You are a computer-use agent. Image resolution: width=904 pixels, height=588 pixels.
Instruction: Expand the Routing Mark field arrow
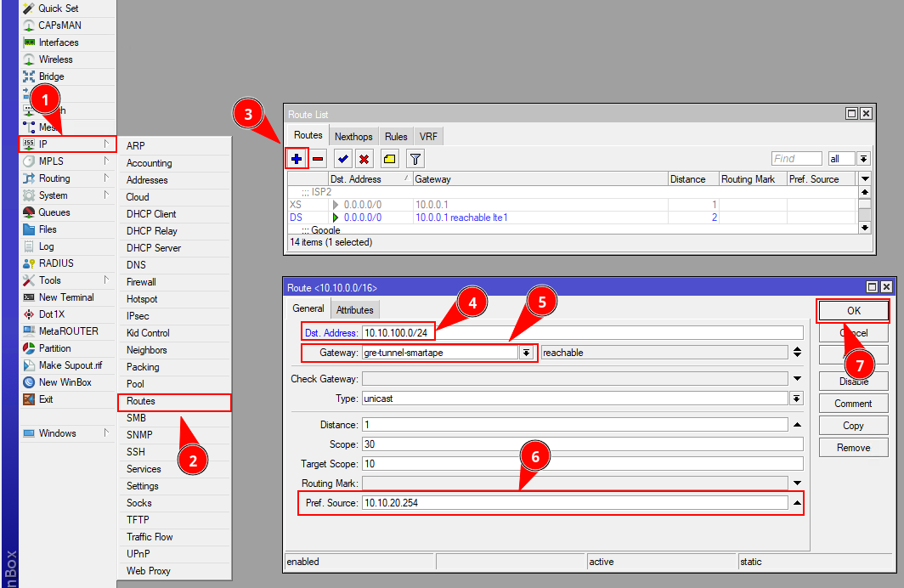click(797, 483)
